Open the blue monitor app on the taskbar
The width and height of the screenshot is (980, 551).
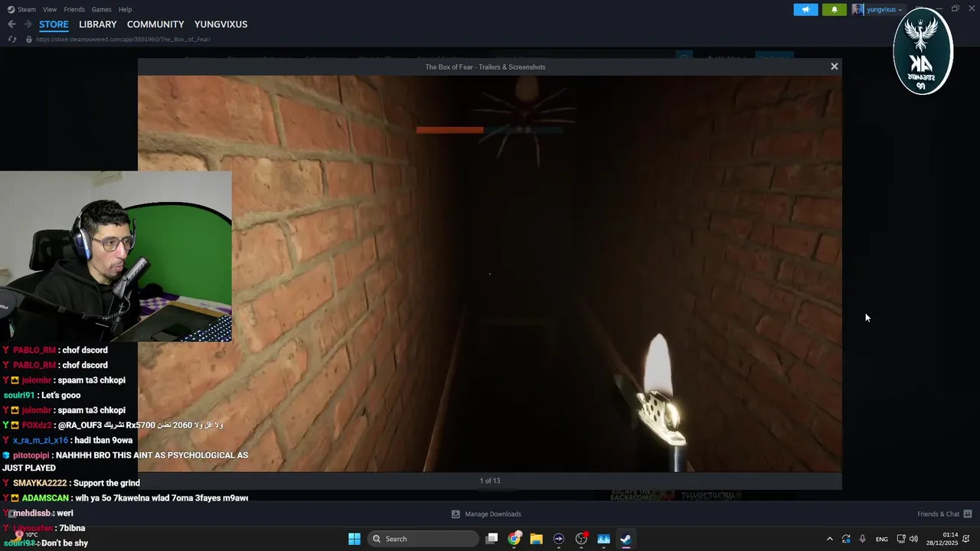[x=603, y=539]
